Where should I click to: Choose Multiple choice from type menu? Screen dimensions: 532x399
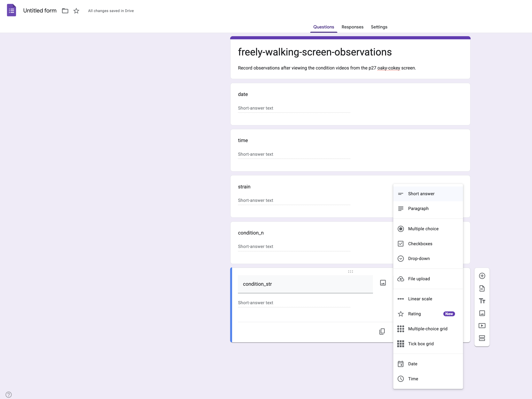(x=428, y=229)
